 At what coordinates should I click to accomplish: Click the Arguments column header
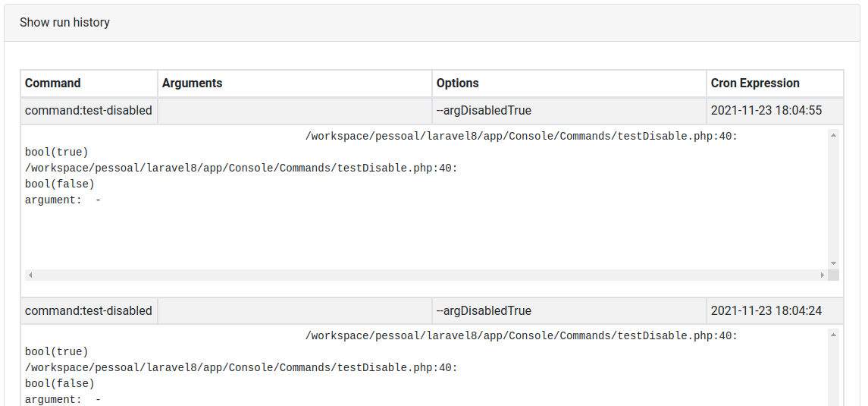193,83
